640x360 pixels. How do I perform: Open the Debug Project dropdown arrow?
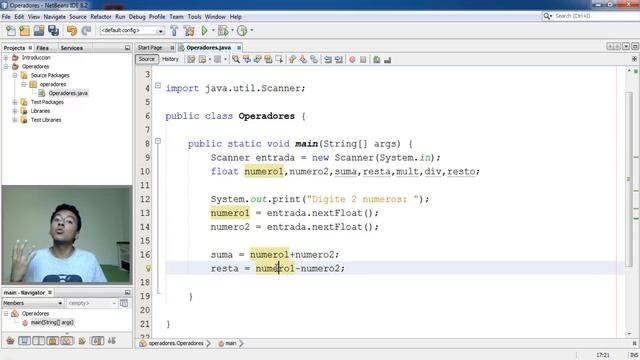click(232, 30)
